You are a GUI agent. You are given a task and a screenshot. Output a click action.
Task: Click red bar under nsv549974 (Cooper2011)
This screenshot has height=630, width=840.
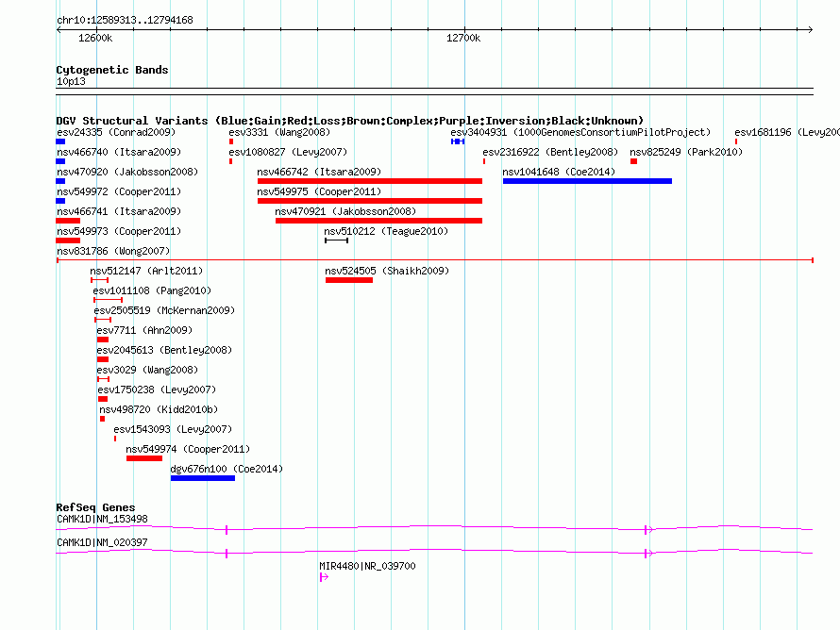tap(144, 458)
